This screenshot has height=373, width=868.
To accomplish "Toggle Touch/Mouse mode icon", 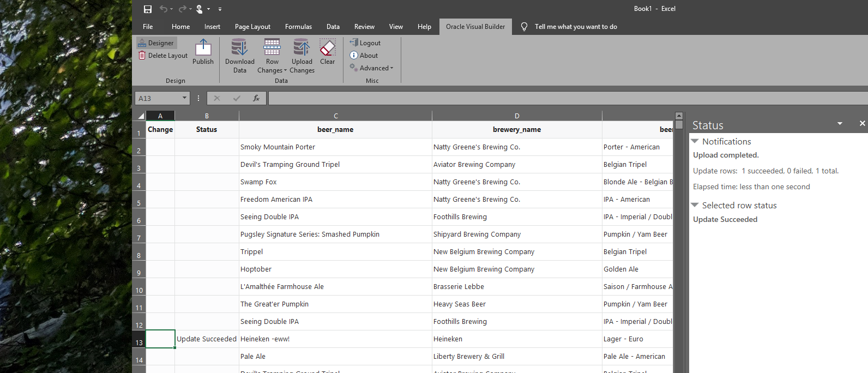I will (200, 9).
